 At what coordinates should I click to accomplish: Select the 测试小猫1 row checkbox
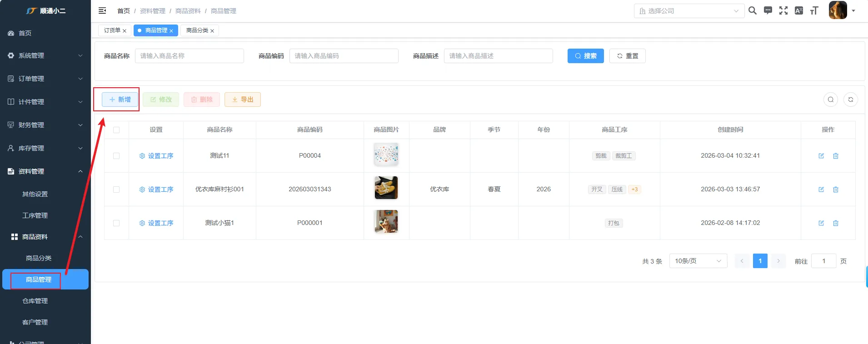point(116,223)
